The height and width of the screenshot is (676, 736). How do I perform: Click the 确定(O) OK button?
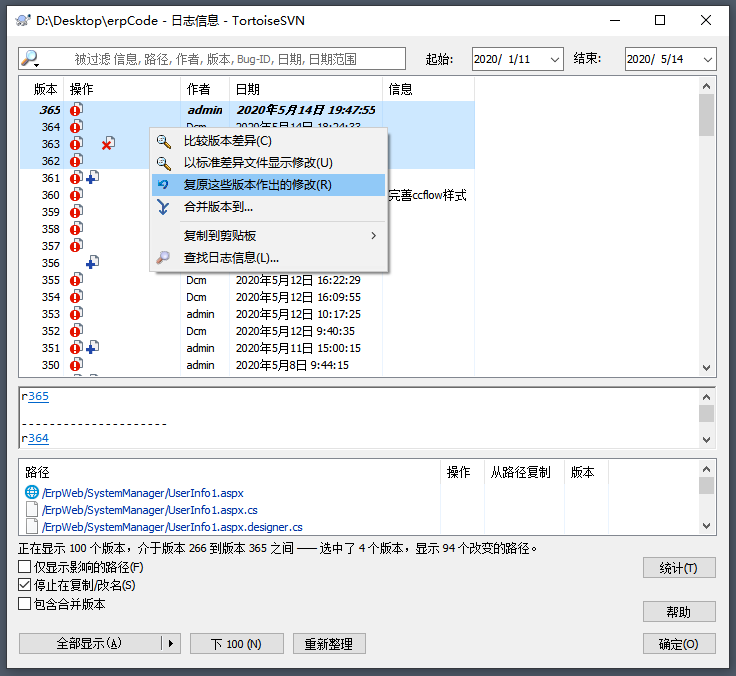pos(679,644)
